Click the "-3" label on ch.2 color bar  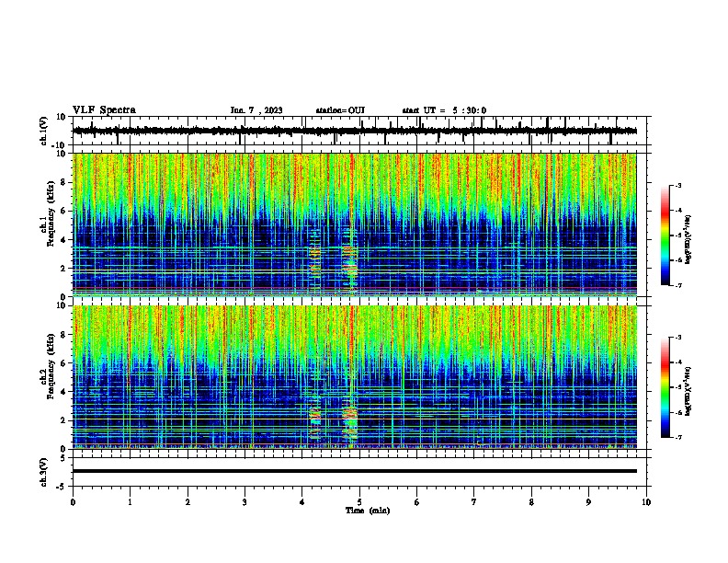[678, 338]
